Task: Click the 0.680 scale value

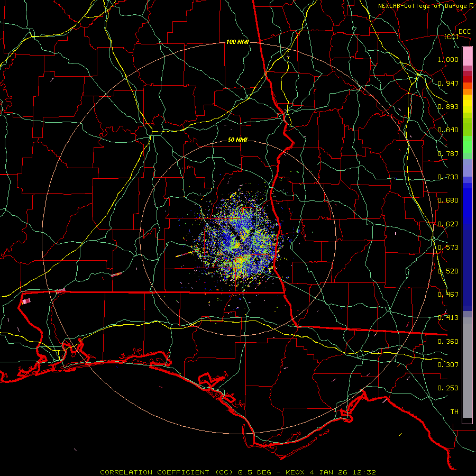Action: pos(448,200)
